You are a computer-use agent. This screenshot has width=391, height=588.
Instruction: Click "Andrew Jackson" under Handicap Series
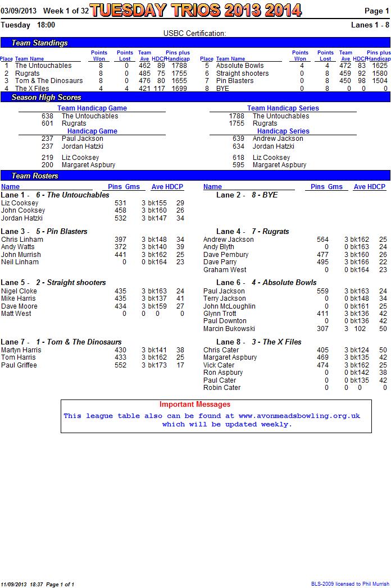click(278, 139)
